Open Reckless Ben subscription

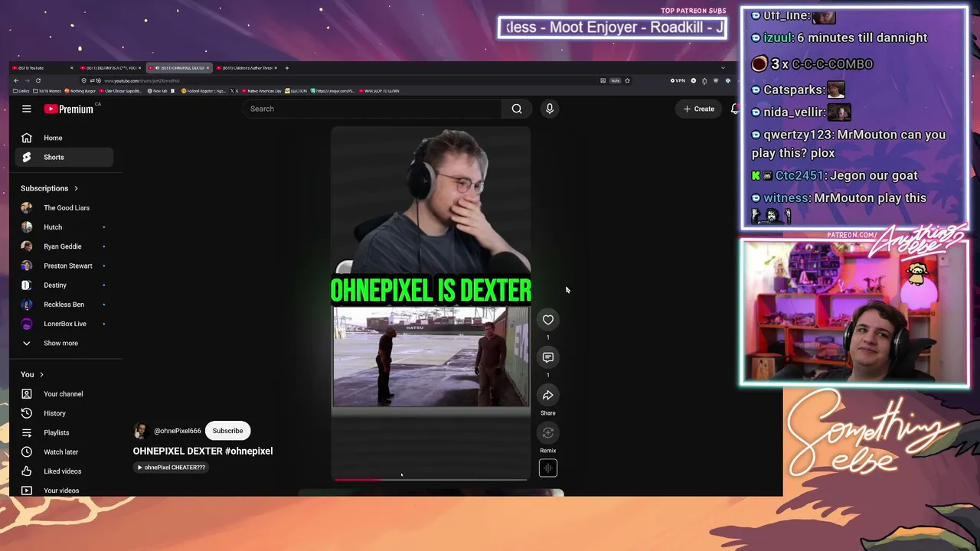pos(64,305)
